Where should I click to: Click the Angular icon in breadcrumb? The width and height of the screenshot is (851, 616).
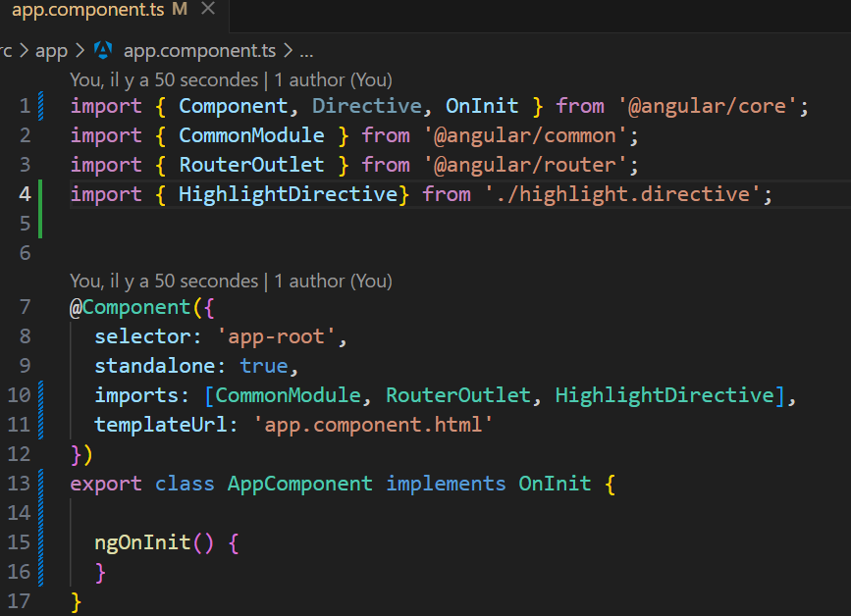103,50
